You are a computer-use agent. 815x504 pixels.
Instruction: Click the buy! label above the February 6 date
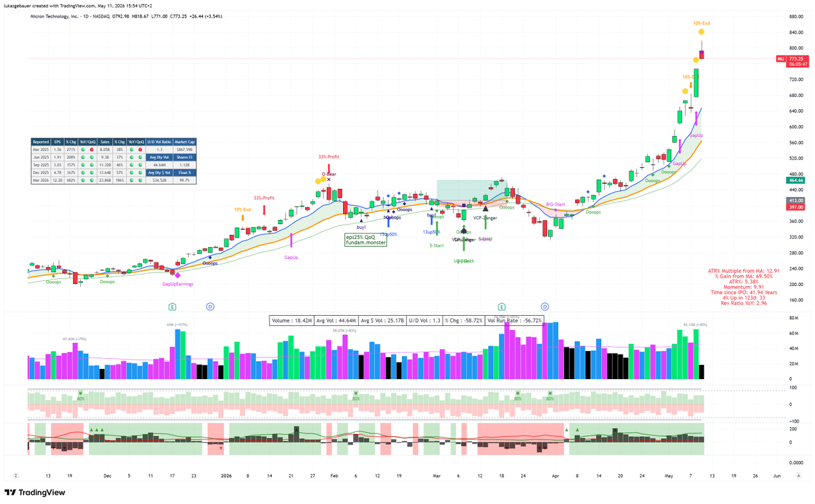[x=361, y=228]
